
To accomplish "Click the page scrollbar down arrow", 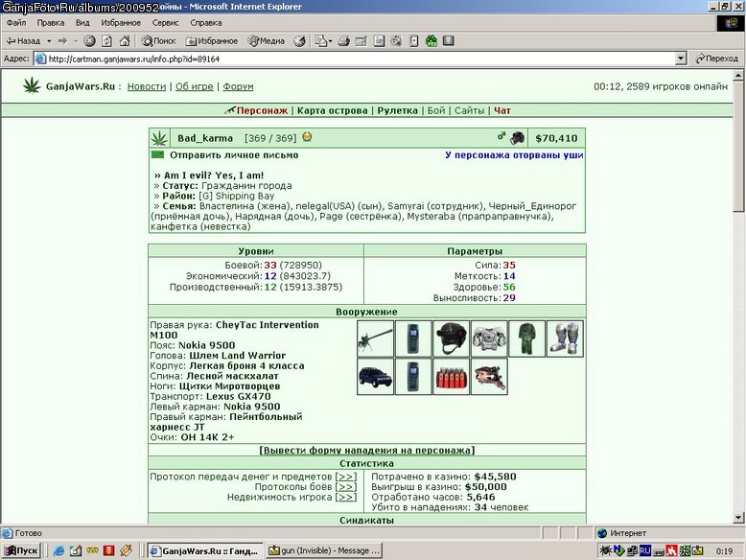I will pyautogui.click(x=738, y=518).
